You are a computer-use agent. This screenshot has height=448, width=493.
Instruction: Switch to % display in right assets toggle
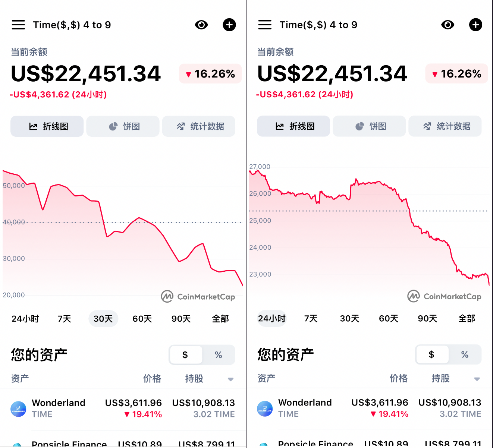click(465, 354)
